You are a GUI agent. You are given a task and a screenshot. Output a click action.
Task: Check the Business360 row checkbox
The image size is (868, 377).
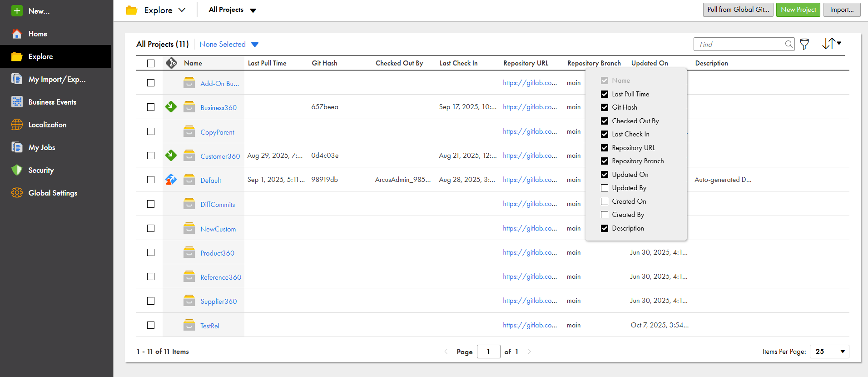151,107
